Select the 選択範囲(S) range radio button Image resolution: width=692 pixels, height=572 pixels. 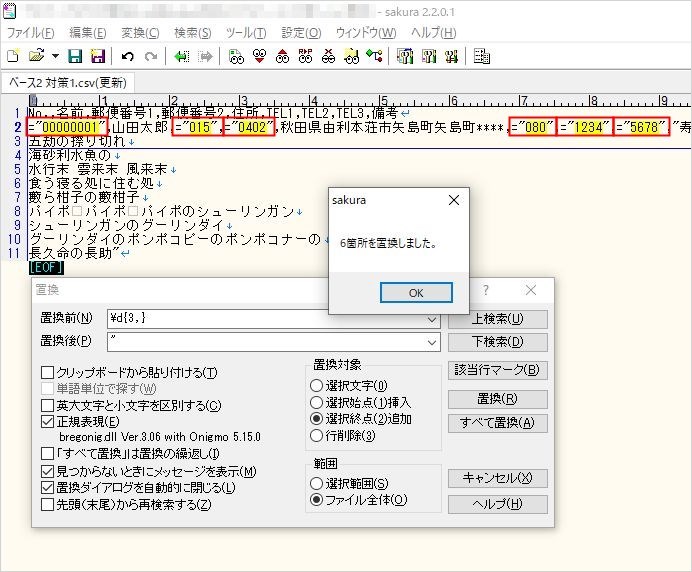[x=316, y=484]
